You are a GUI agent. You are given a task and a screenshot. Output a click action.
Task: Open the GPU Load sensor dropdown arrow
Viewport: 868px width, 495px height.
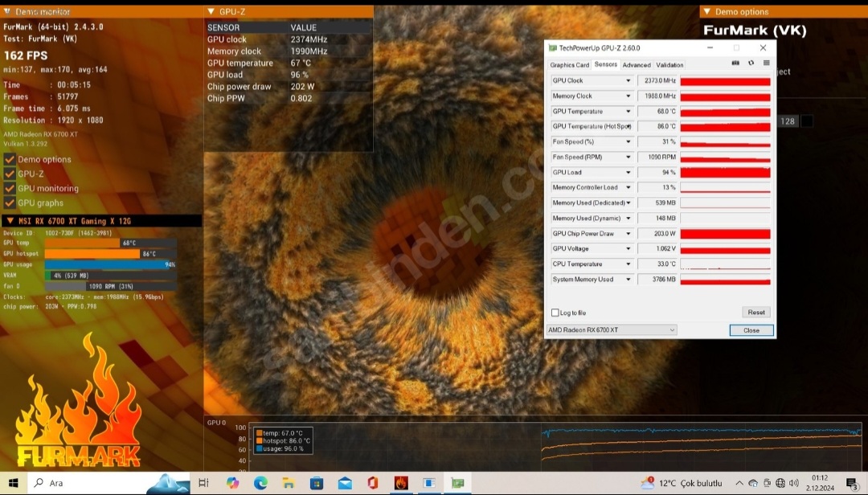628,173
